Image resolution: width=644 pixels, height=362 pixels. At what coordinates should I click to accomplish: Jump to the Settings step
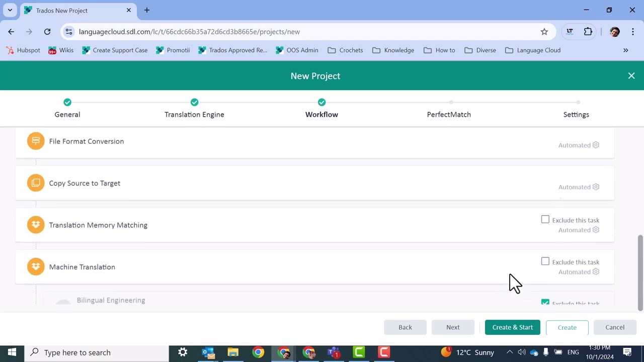(x=576, y=109)
